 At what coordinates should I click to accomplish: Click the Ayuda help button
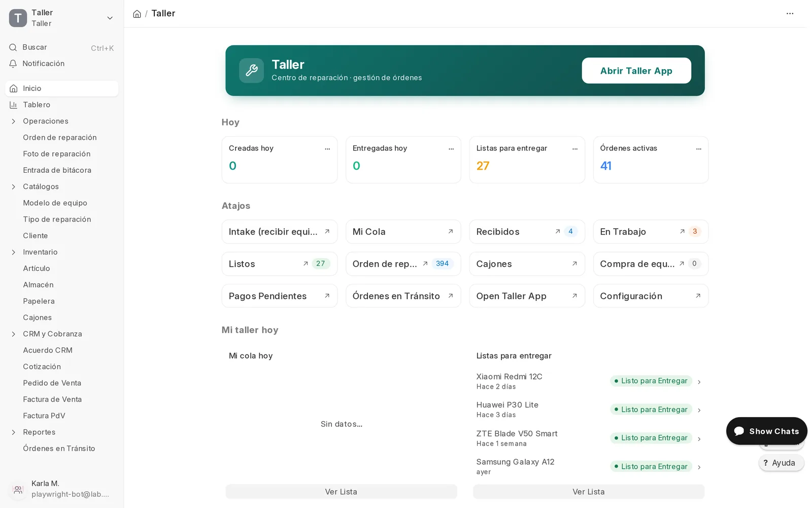click(x=782, y=463)
